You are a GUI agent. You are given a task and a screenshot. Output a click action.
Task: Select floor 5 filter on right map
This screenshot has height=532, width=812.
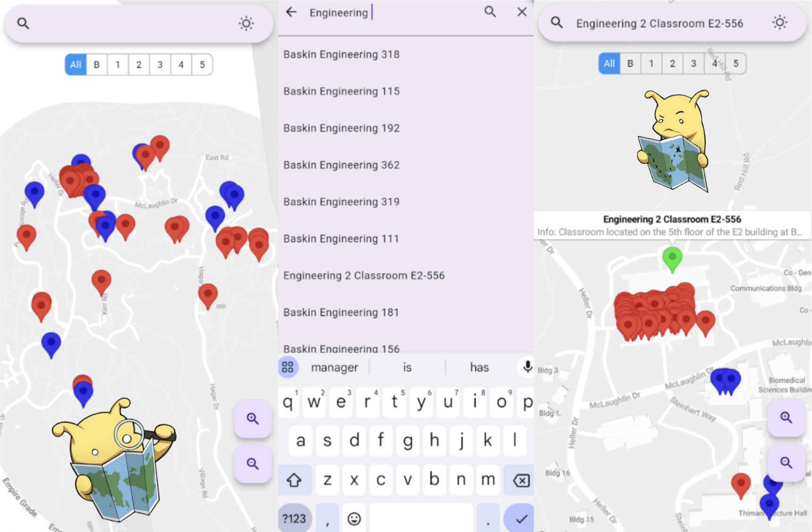(736, 64)
